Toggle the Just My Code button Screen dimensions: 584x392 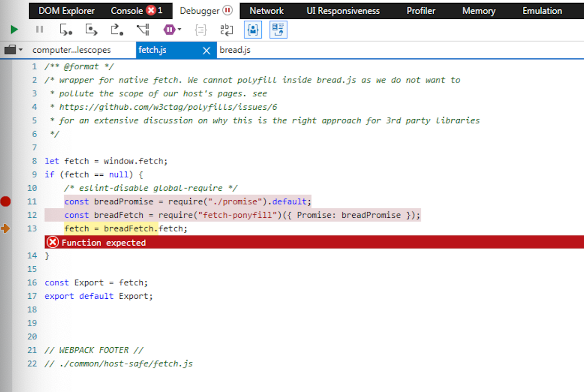[253, 30]
